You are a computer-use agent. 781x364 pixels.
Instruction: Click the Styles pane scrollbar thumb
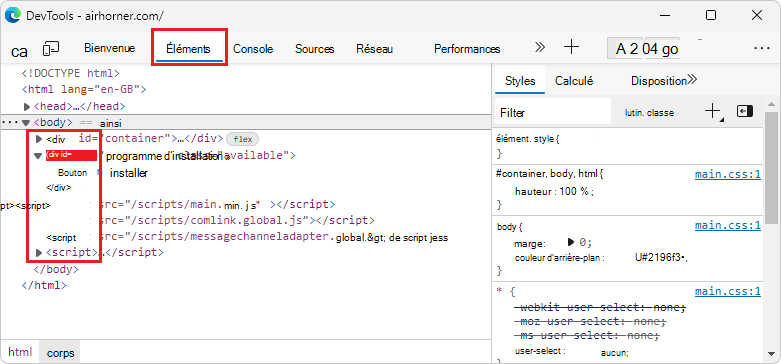pos(771,168)
